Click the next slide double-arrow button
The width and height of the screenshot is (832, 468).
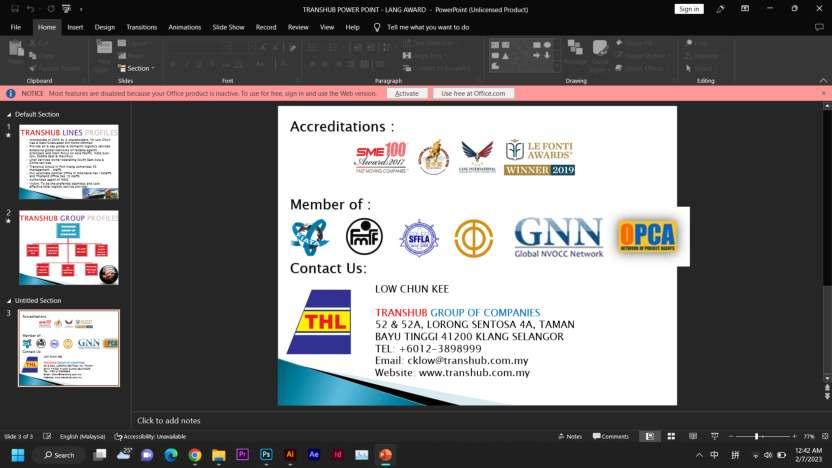[x=827, y=396]
